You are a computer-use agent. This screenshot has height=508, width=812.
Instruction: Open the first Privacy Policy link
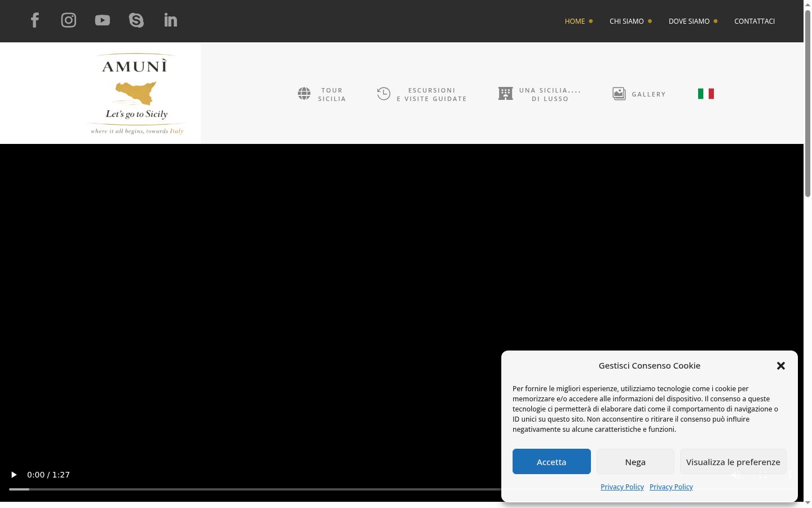click(x=622, y=487)
